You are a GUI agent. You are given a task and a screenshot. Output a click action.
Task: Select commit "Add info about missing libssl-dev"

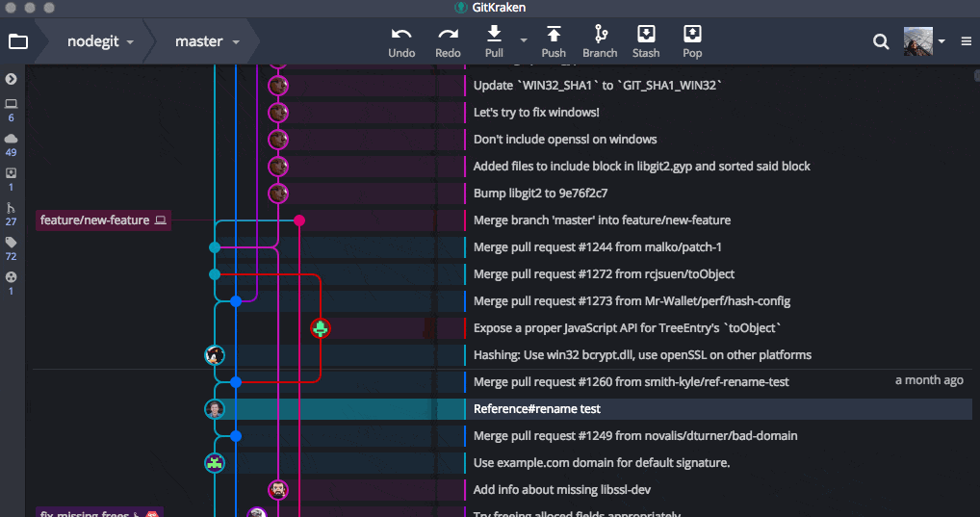click(x=562, y=489)
